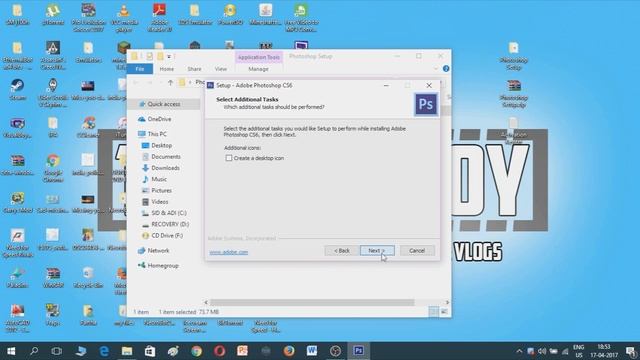Select Quick access in navigation pane
The width and height of the screenshot is (640, 360).
click(164, 104)
